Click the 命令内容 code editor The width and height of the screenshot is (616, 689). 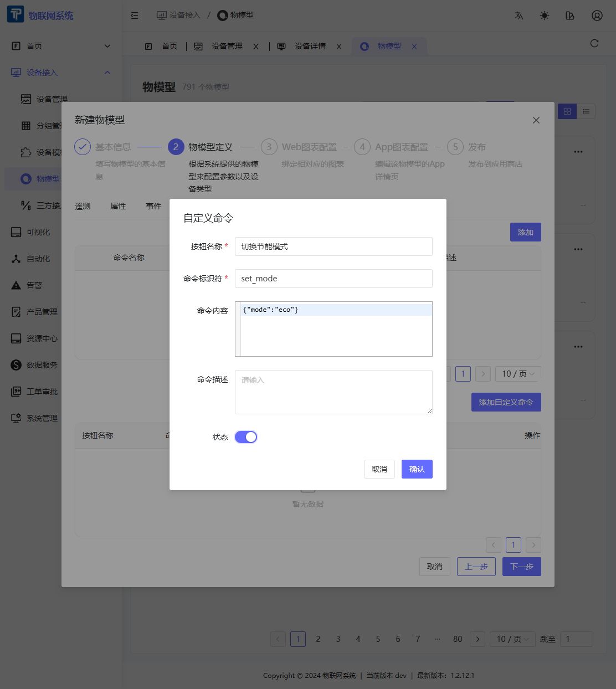coord(333,329)
